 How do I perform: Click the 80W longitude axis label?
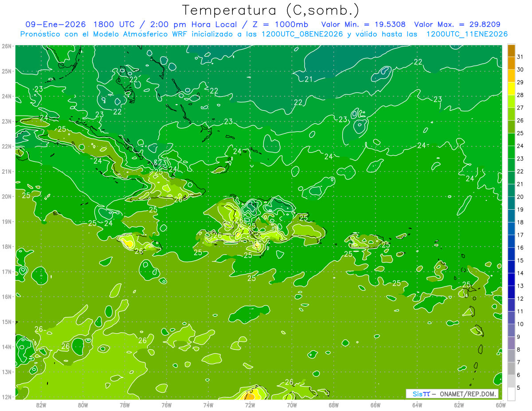point(83,405)
